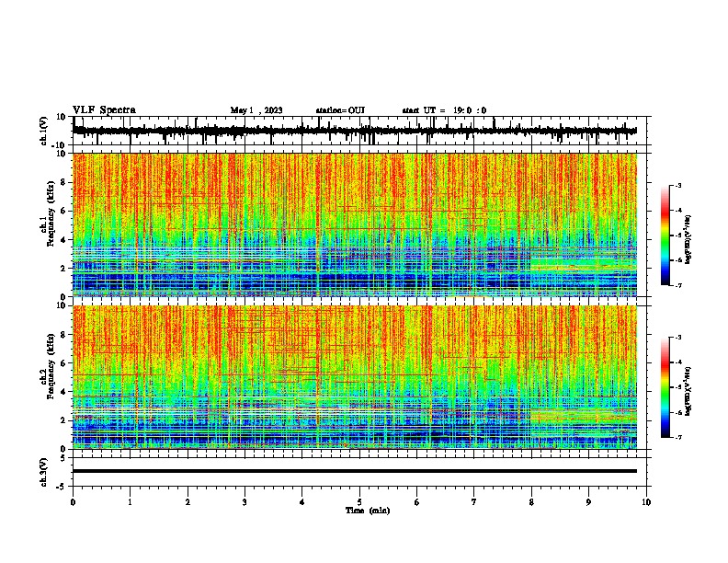The height and width of the screenshot is (563, 728).
Task: Click time axis tick label 8
Action: tap(531, 502)
